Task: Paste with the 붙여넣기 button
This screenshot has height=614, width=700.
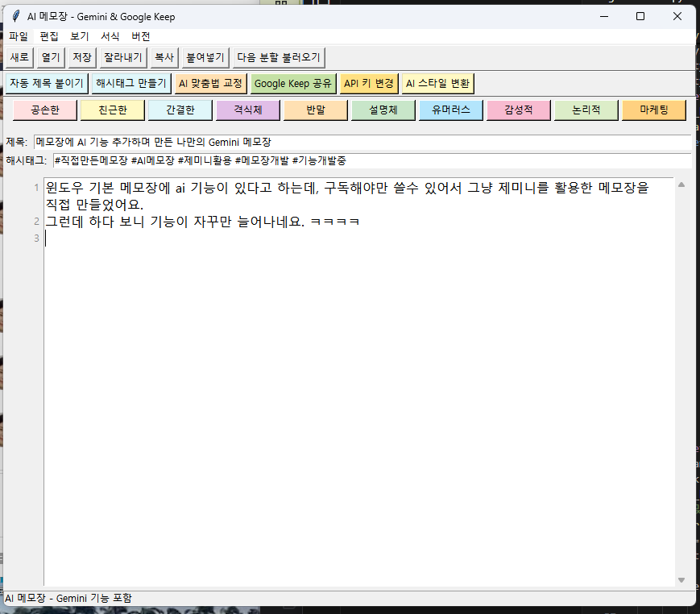Action: (205, 57)
